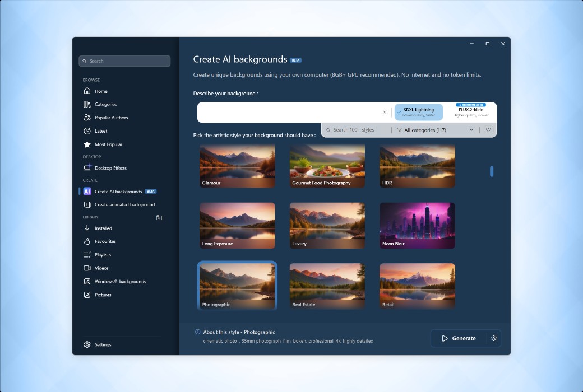Click the purple AI icon in sidebar
Image resolution: width=583 pixels, height=392 pixels.
(x=87, y=192)
